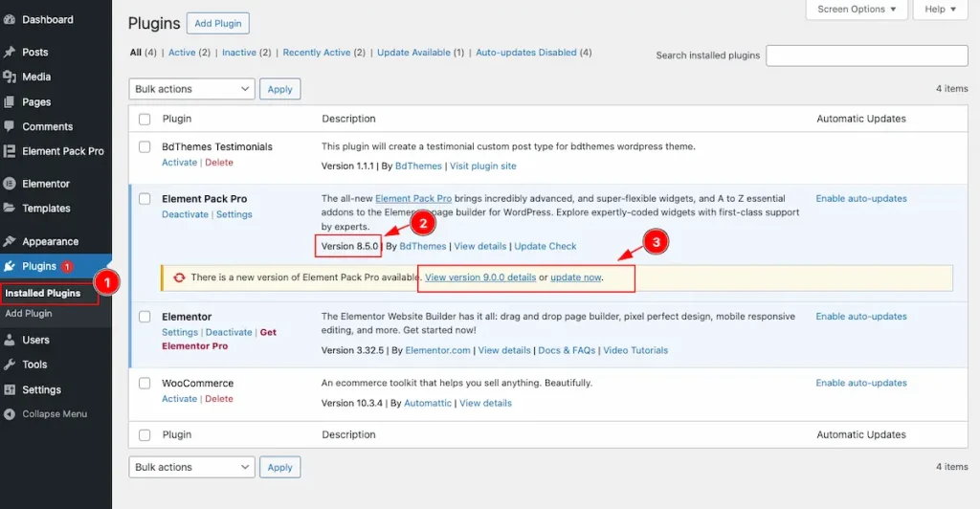The height and width of the screenshot is (509, 980).
Task: Toggle select-all checkbox in table footer
Action: coord(145,434)
